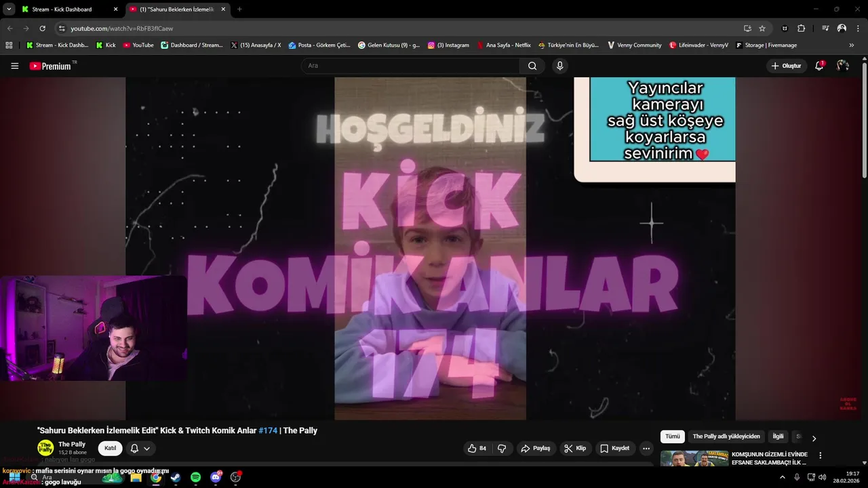868x488 pixels.
Task: Start voice search with microphone icon
Action: coord(559,66)
